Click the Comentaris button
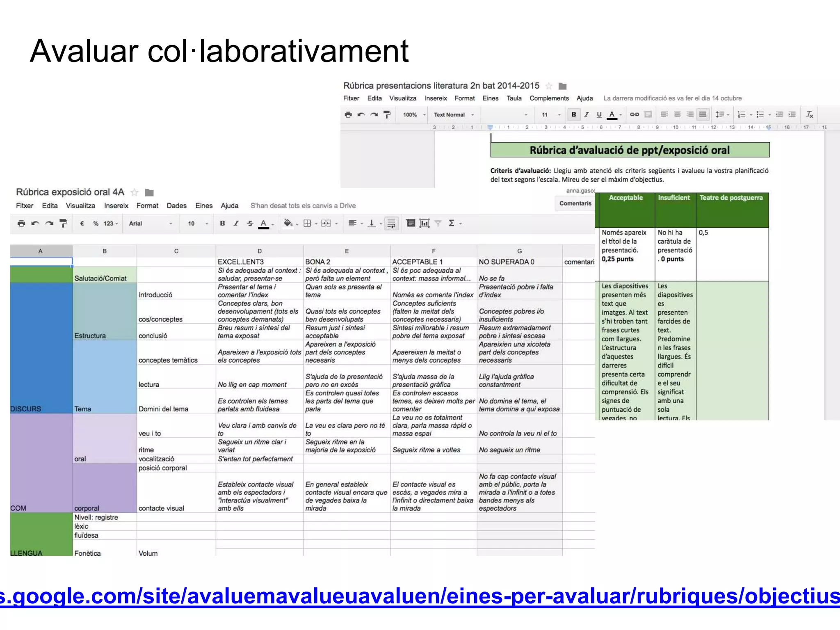The image size is (840, 630). 575,203
